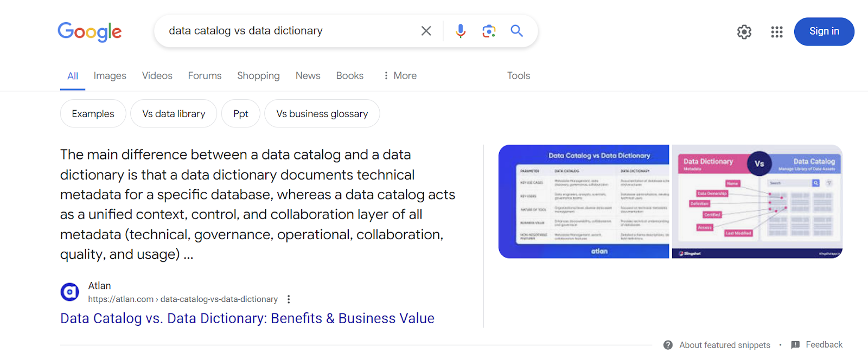Click the Atlan site favicon

tap(69, 292)
